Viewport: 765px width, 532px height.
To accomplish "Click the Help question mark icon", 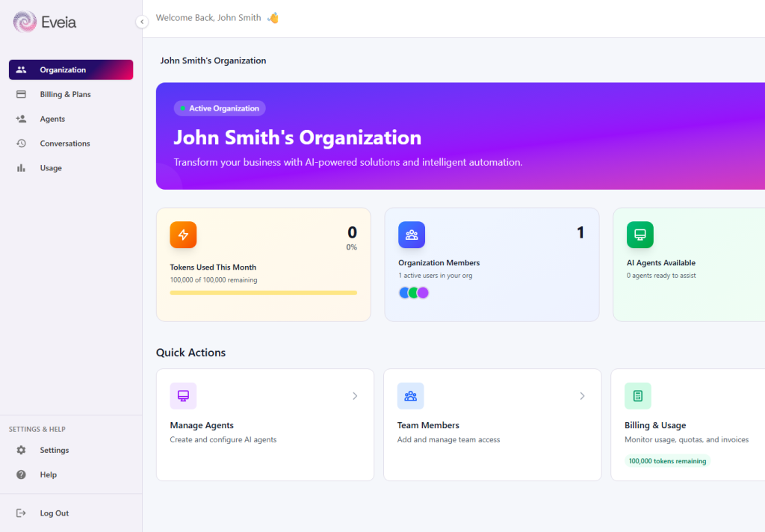I will click(22, 475).
